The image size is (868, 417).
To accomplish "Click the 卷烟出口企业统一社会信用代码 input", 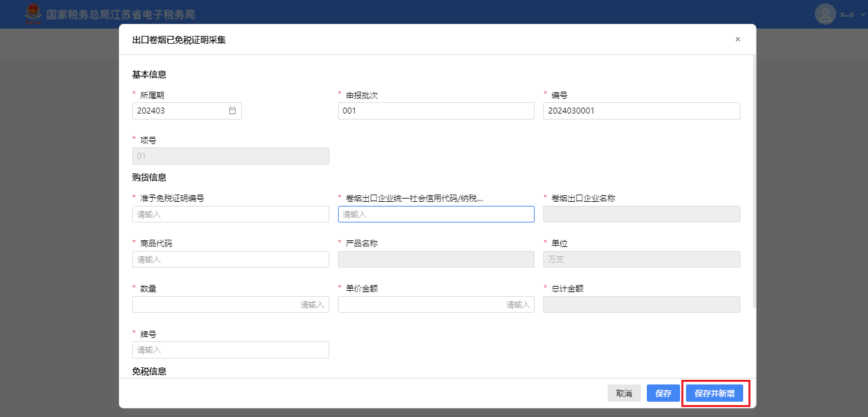I will [436, 214].
